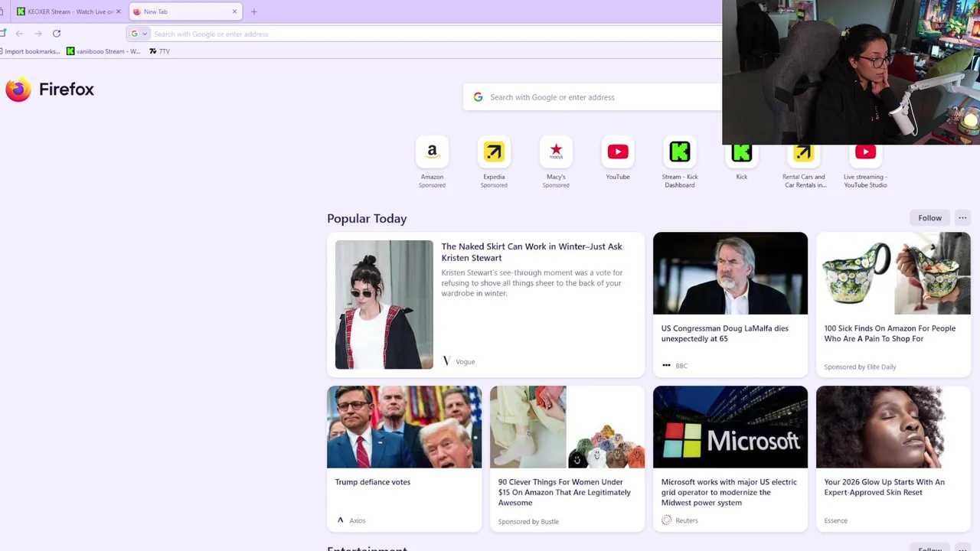Go back one page

click(x=19, y=34)
